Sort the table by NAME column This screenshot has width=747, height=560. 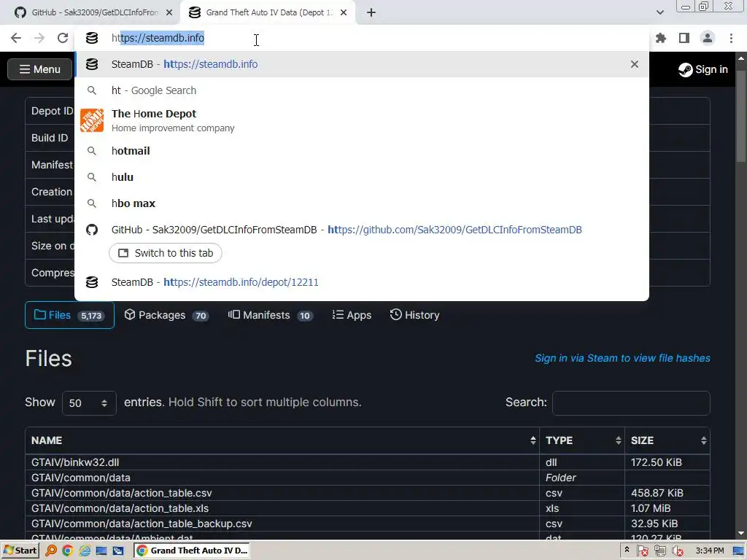tap(282, 440)
